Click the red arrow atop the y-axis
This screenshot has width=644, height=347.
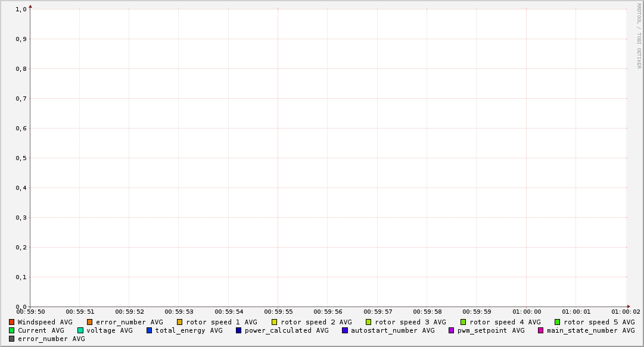[x=30, y=7]
